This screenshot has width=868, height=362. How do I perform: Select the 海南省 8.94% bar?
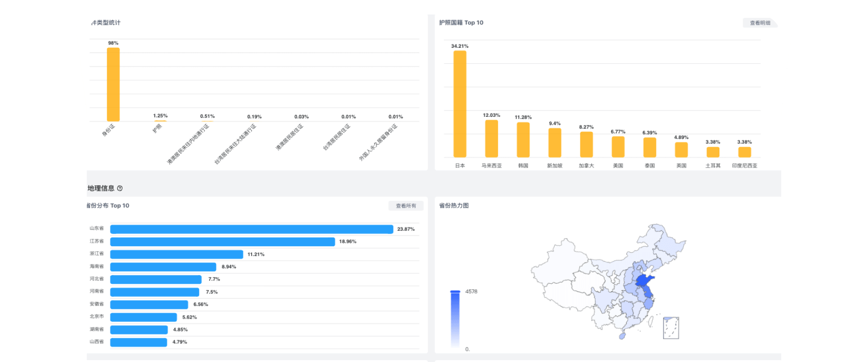(163, 267)
